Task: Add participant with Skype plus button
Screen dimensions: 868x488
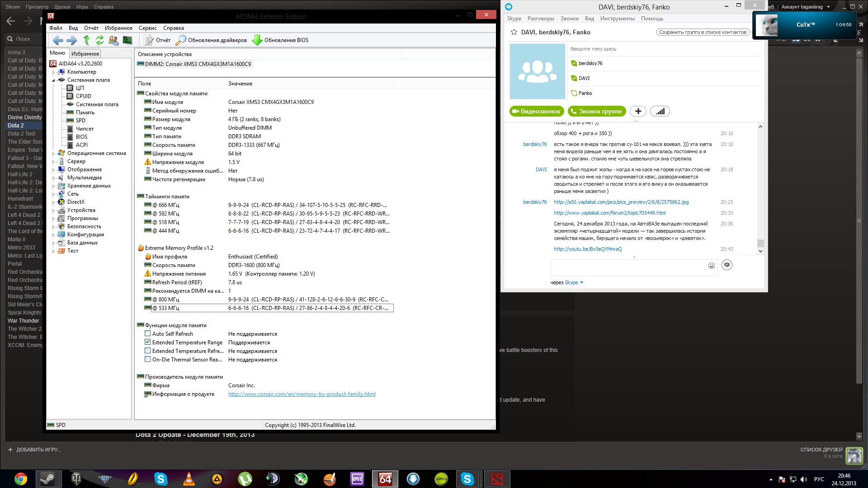Action: [638, 112]
